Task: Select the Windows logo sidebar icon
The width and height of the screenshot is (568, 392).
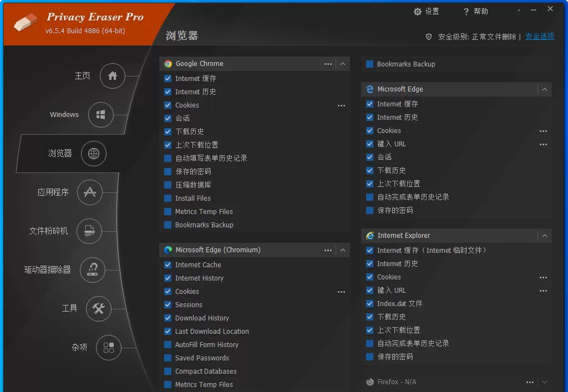Action: tap(101, 115)
